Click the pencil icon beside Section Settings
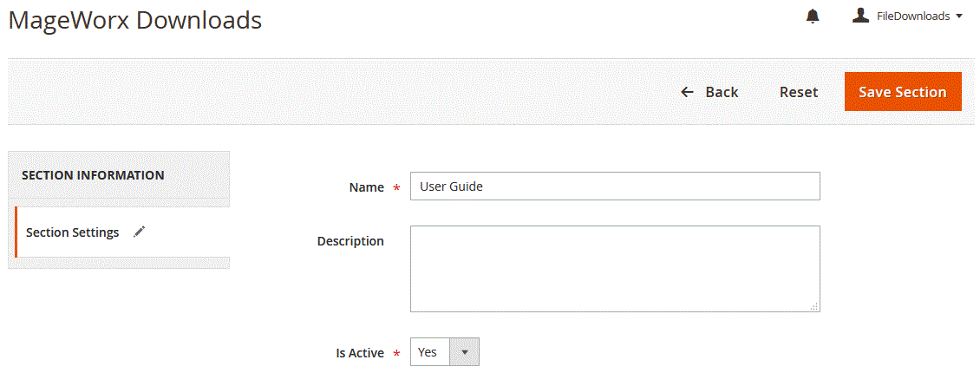Screen dimensions: 980x373 click(140, 232)
